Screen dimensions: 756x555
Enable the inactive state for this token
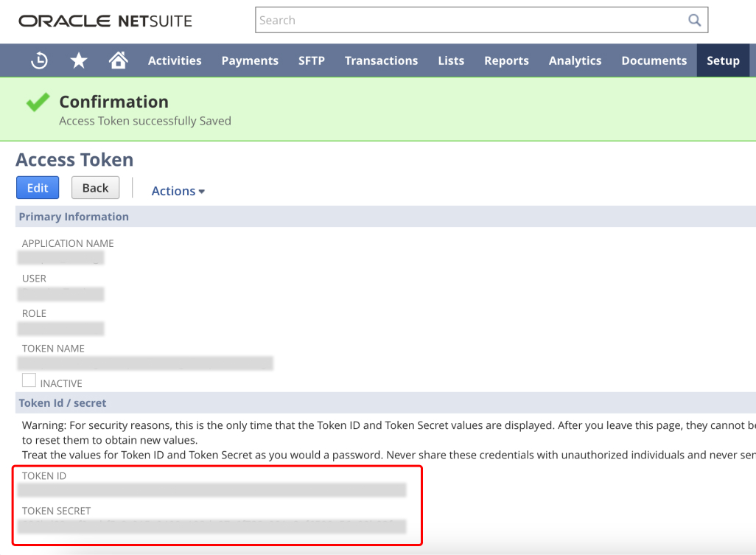(29, 380)
